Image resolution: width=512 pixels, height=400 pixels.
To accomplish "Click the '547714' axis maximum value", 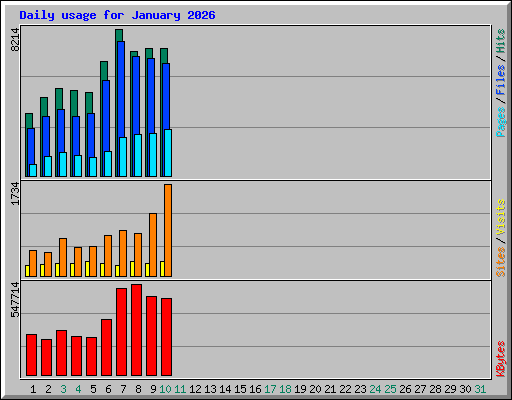I will 15,299.
